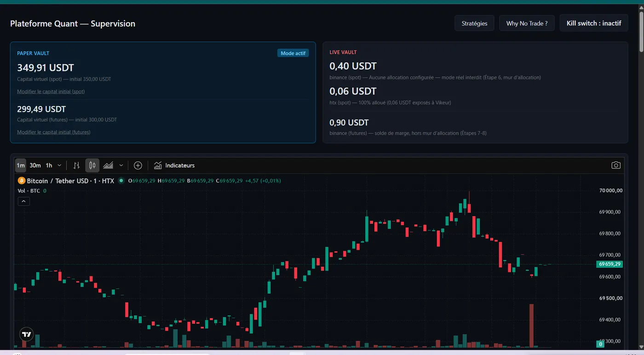Click Modifier le capital initial (futures)
The image size is (644, 355).
click(54, 132)
